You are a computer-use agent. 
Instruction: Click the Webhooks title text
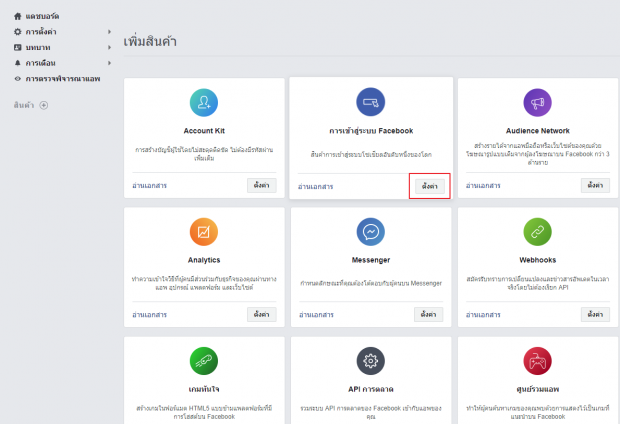[x=538, y=260]
